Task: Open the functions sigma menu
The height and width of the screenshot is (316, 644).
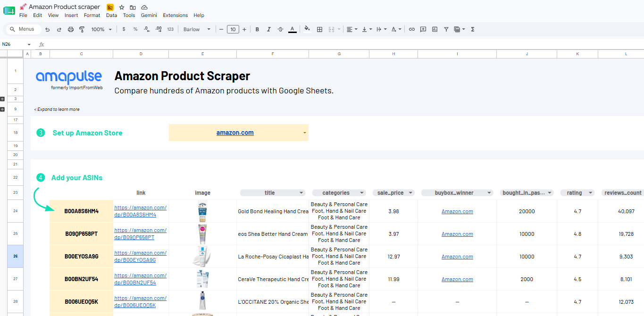Action: point(473,29)
